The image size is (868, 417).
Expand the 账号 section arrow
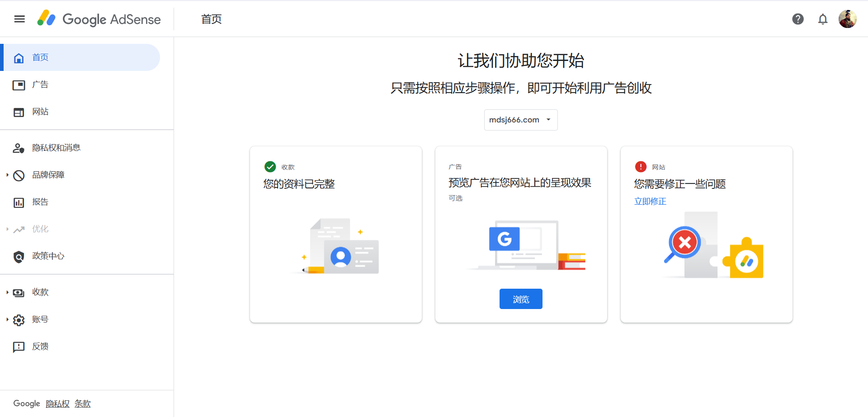pyautogui.click(x=7, y=319)
